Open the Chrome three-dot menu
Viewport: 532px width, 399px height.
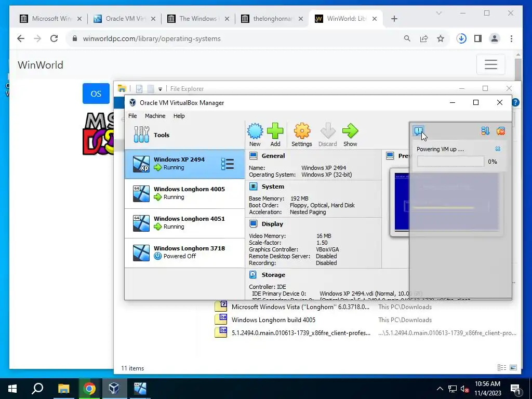coord(511,38)
